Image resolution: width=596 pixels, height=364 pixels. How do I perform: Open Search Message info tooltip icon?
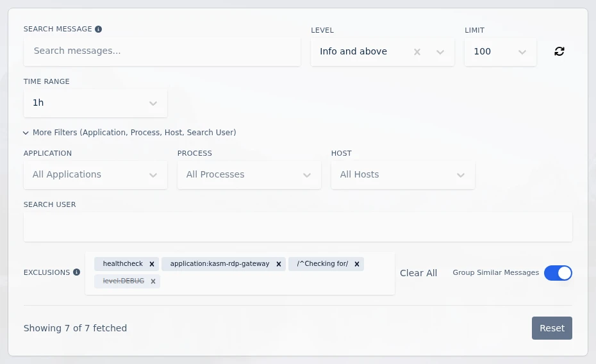click(99, 29)
